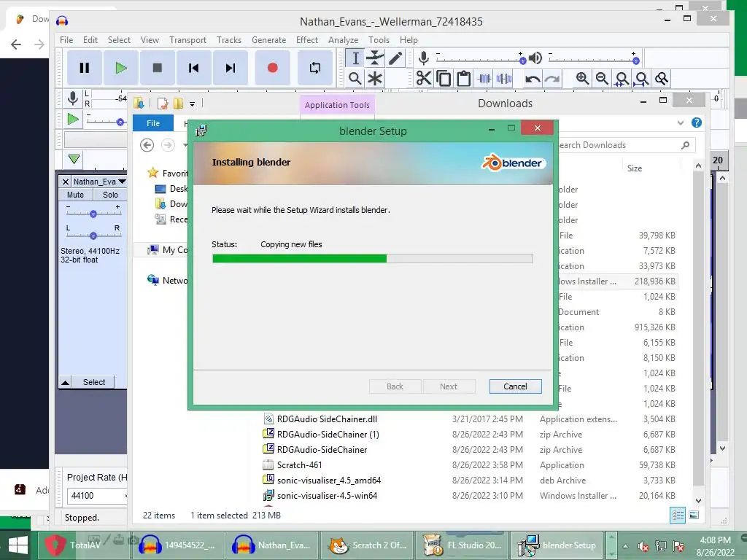Click the Explorer help question mark icon
The width and height of the screenshot is (747, 560).
[x=697, y=122]
